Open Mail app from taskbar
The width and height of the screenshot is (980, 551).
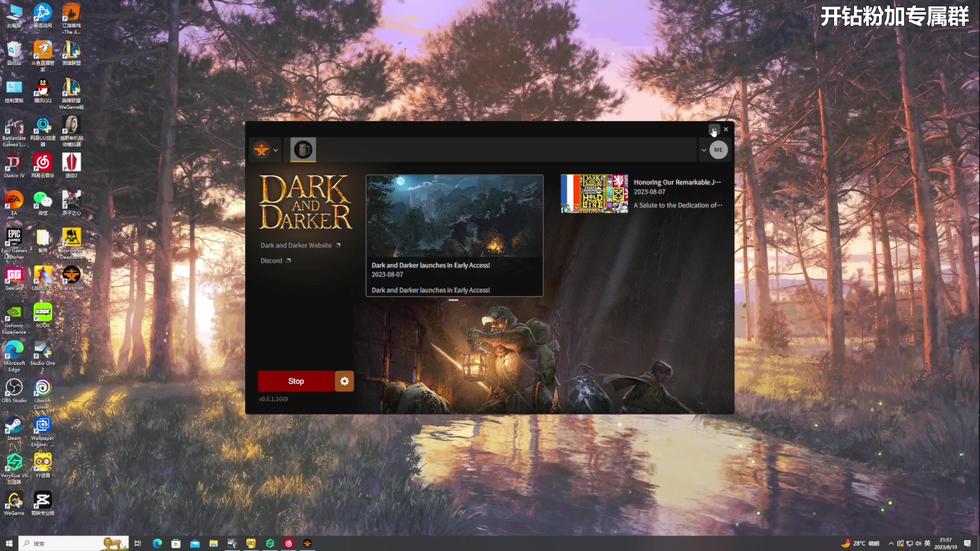(x=194, y=543)
